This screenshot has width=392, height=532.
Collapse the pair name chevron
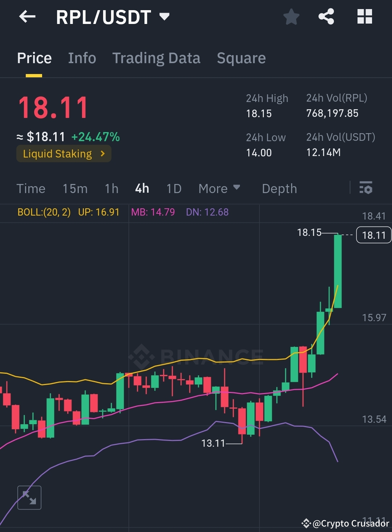coord(164,17)
